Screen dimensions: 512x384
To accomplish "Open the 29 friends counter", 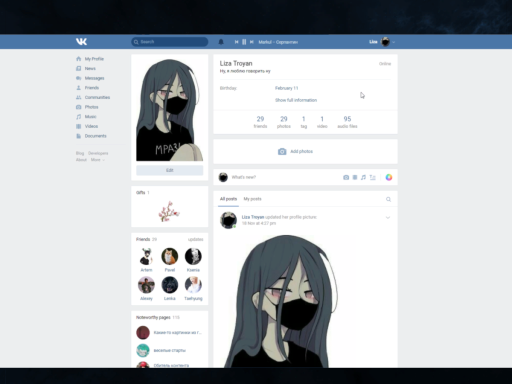I will (x=260, y=122).
